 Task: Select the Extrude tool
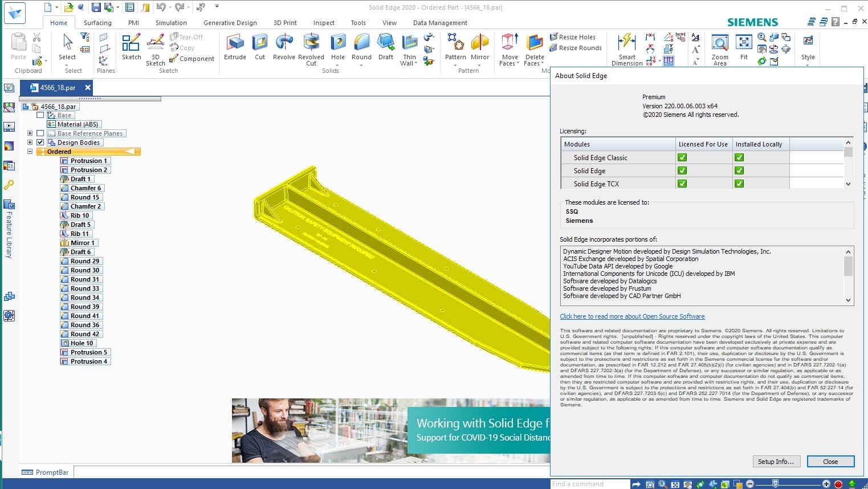click(235, 47)
